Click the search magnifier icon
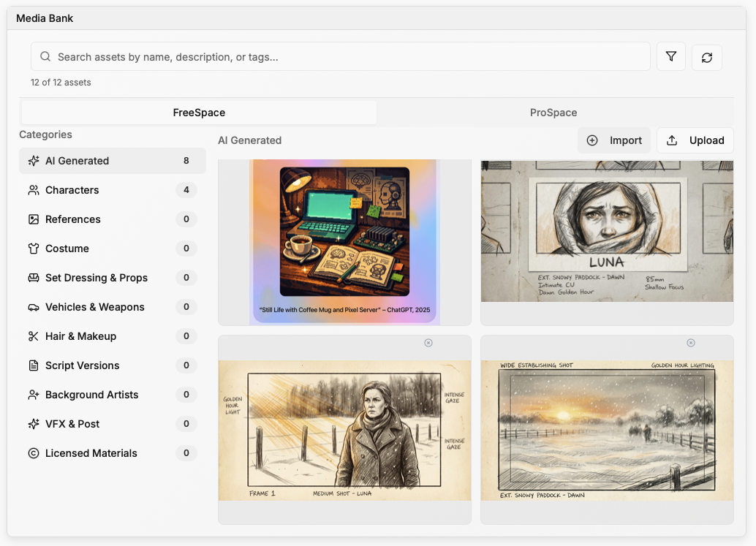Screen dimensions: 756x546 [45, 57]
